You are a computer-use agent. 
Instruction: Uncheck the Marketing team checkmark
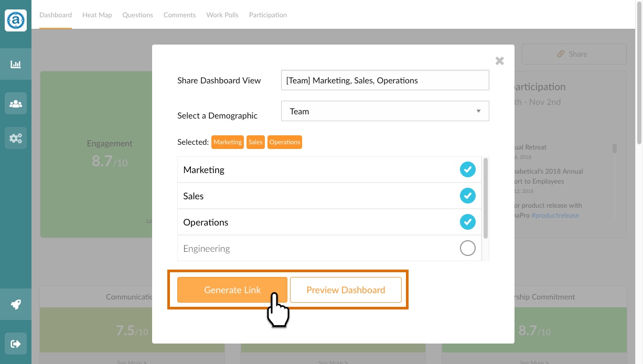point(468,169)
